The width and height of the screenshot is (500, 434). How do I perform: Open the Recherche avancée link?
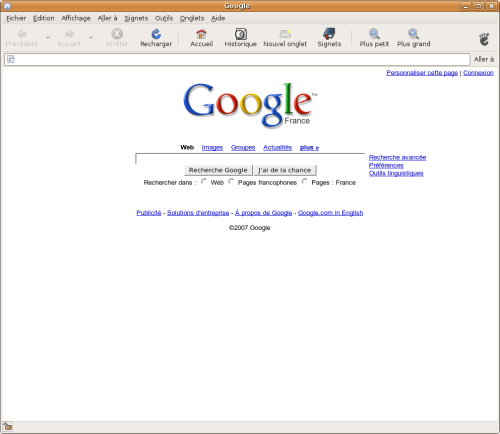[x=397, y=157]
